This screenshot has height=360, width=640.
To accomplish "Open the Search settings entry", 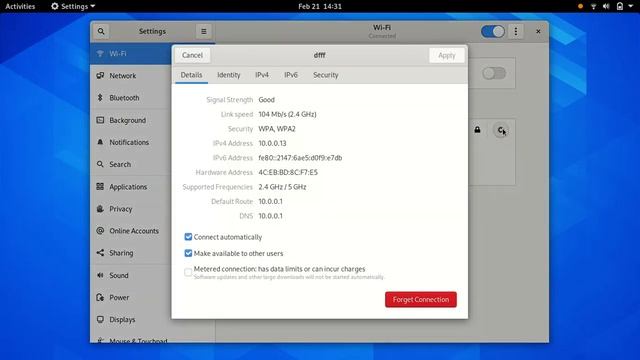I will click(132, 164).
